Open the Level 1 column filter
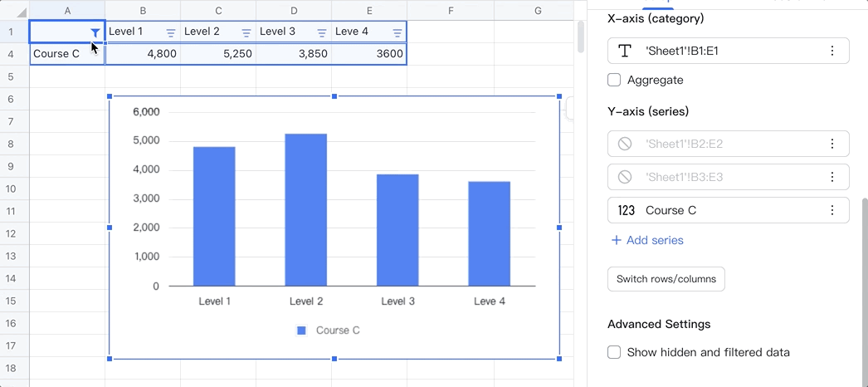This screenshot has height=387, width=868. [171, 32]
